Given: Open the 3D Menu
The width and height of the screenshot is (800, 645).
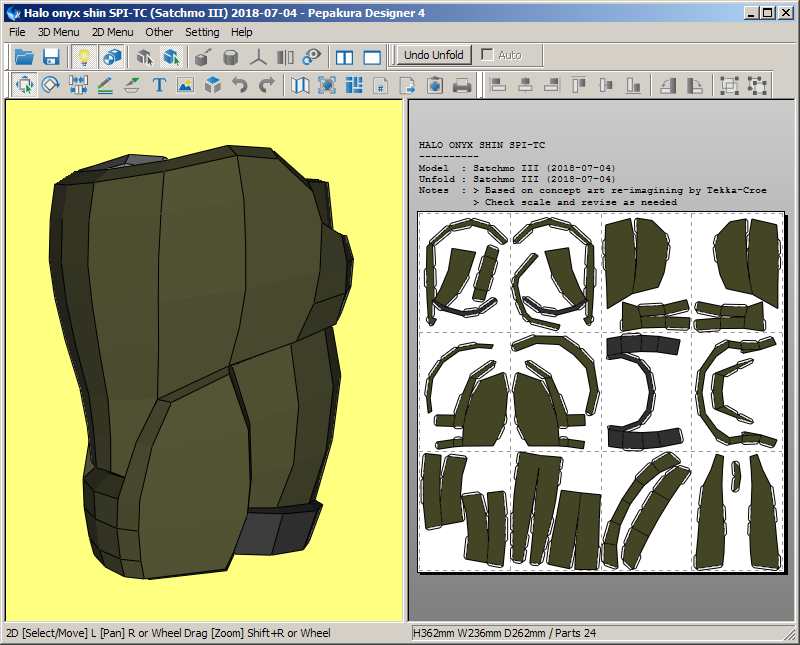Looking at the screenshot, I should pyautogui.click(x=58, y=32).
